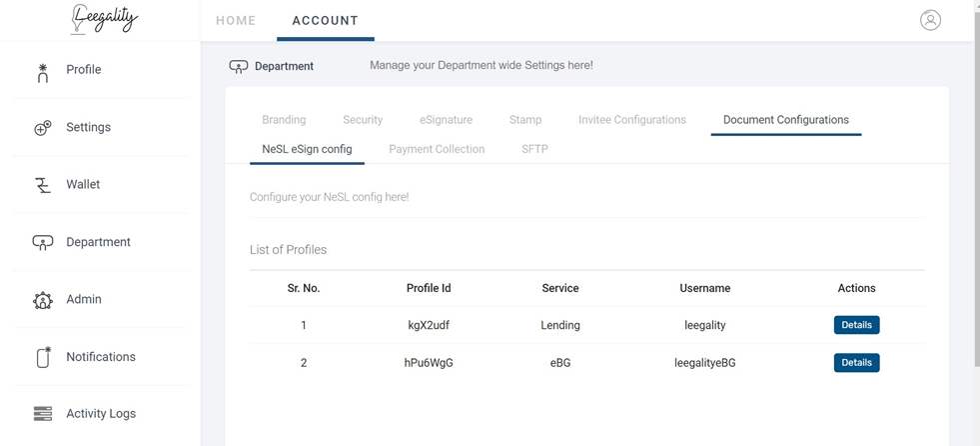Screen dimensions: 980x446
Task: View Details for the eBG profile
Action: pos(856,363)
